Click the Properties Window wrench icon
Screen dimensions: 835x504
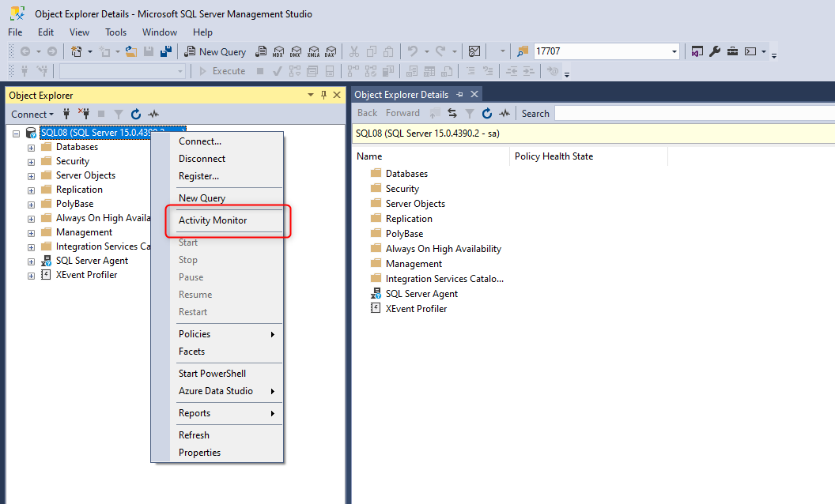pyautogui.click(x=715, y=51)
